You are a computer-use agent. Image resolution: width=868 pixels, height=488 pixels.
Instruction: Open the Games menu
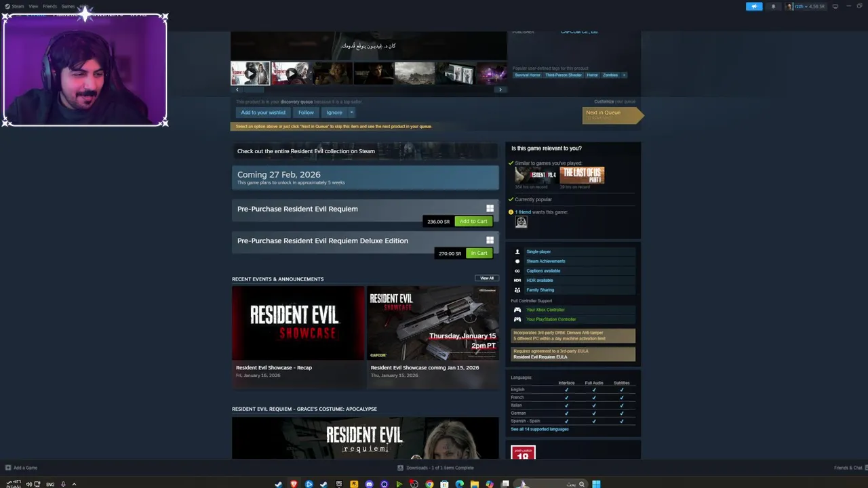pyautogui.click(x=68, y=6)
